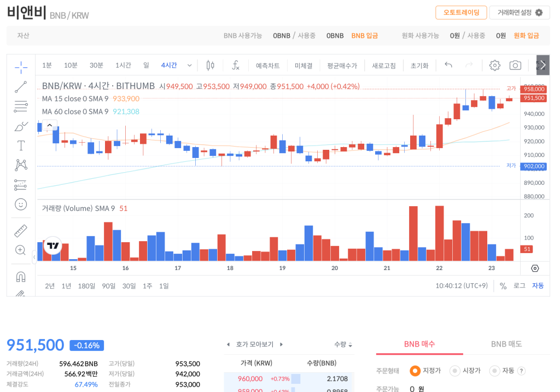The height and width of the screenshot is (392, 560).
Task: Open the emoji icons tool
Action: coord(21,204)
